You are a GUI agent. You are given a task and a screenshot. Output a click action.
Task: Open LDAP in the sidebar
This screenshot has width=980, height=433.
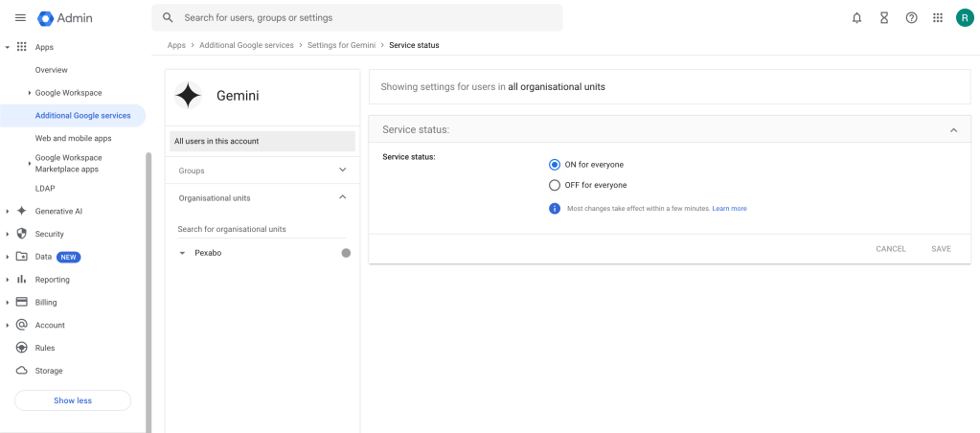[46, 188]
